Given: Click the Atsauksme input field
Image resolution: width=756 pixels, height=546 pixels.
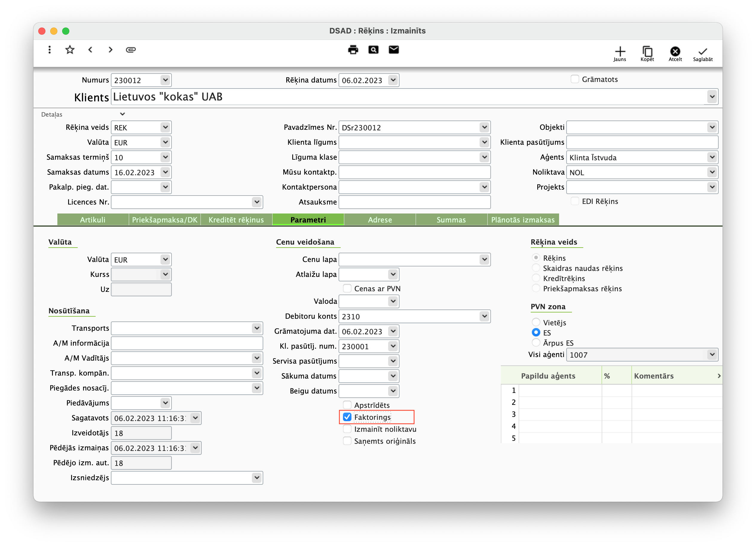Looking at the screenshot, I should click(414, 202).
